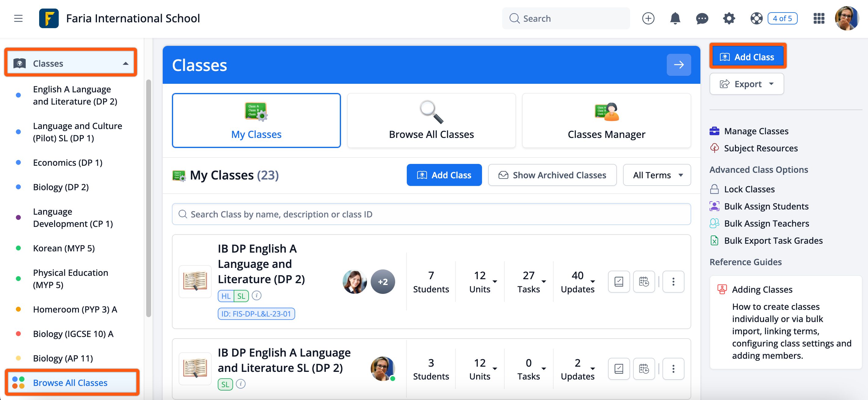Click the English A Language and Literature (DP 2) book thumbnail
Image resolution: width=868 pixels, height=400 pixels.
tap(195, 281)
